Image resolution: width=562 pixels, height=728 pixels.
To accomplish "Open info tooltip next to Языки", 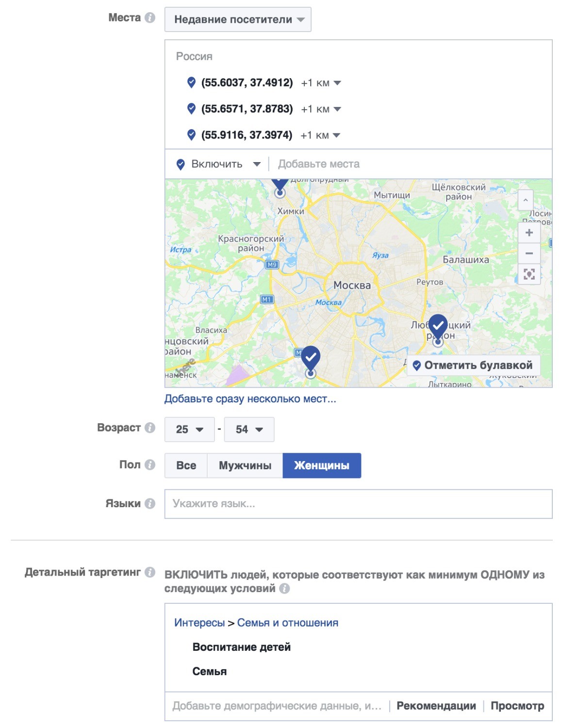I will 150,503.
